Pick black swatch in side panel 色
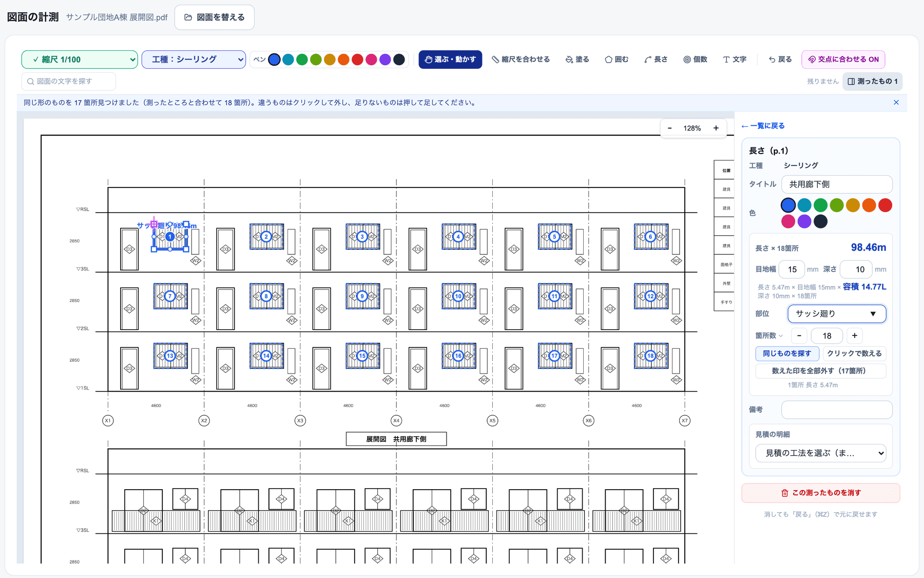 pos(821,221)
